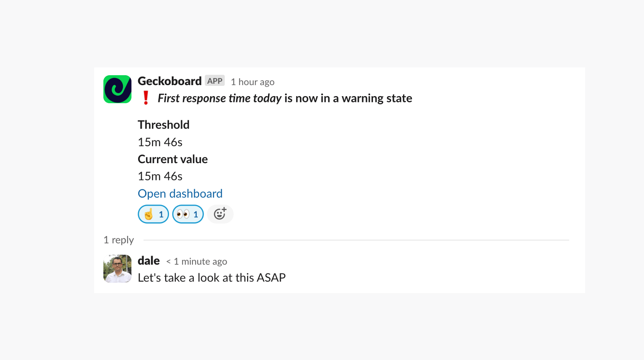Remove your reaction by clicking the highlighted emoji badge
Image resolution: width=644 pixels, height=360 pixels.
[153, 214]
